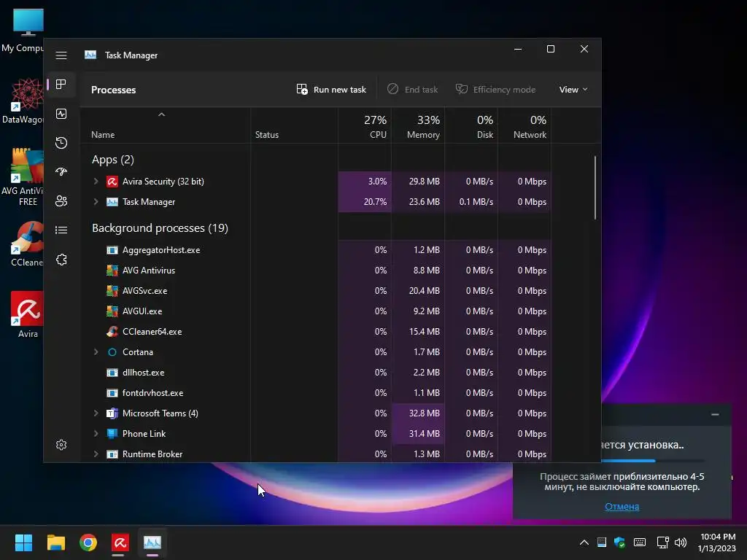Switch to Avira in the taskbar
The image size is (747, 560).
click(x=120, y=542)
